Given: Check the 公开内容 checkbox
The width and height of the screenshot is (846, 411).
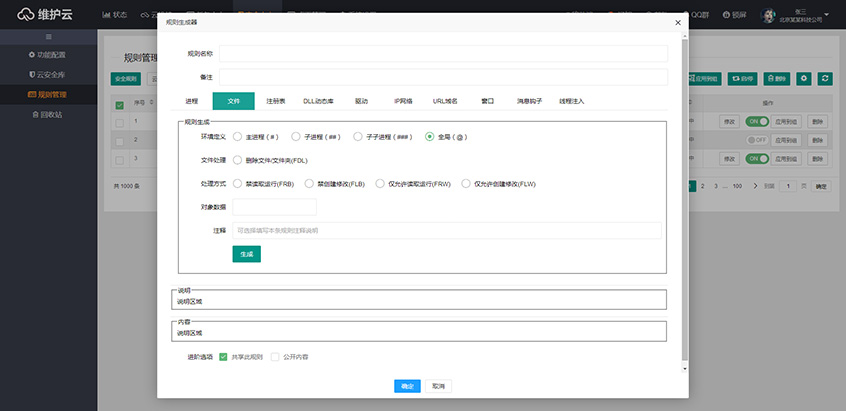Looking at the screenshot, I should (x=276, y=356).
